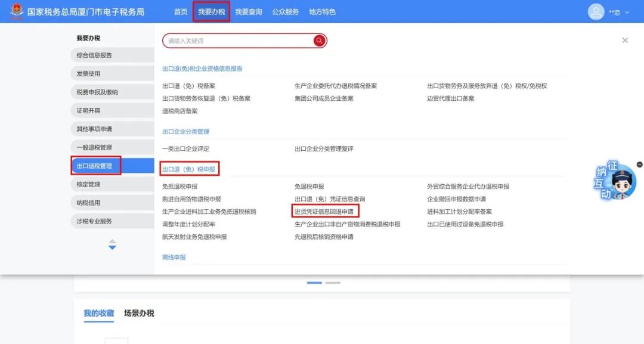
Task: Select 涉税专业服务 in sidebar
Action: pos(112,221)
